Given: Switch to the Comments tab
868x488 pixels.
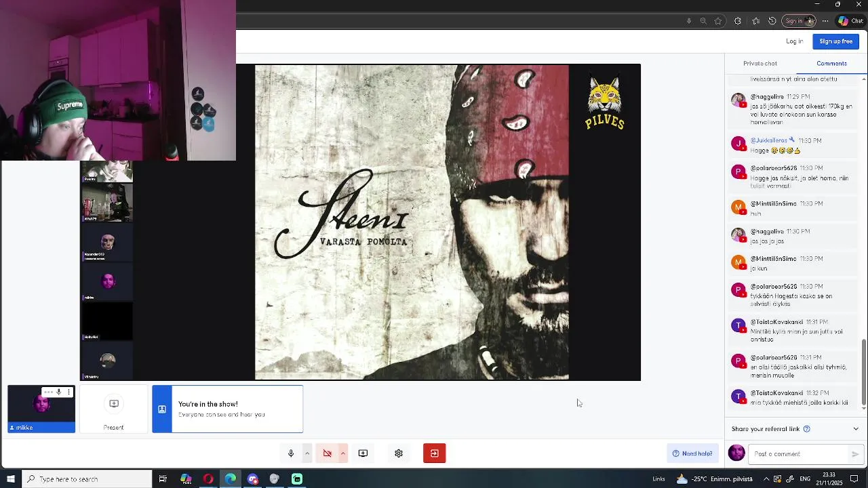Looking at the screenshot, I should pyautogui.click(x=831, y=64).
